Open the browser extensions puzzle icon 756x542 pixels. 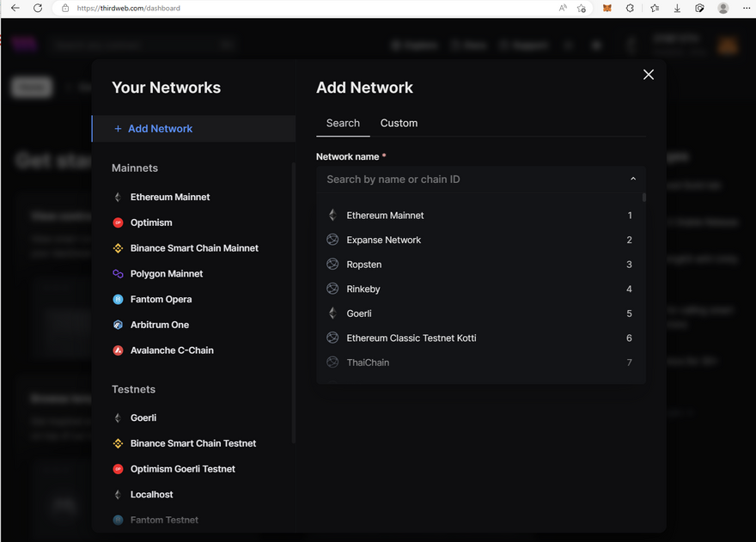coord(630,9)
